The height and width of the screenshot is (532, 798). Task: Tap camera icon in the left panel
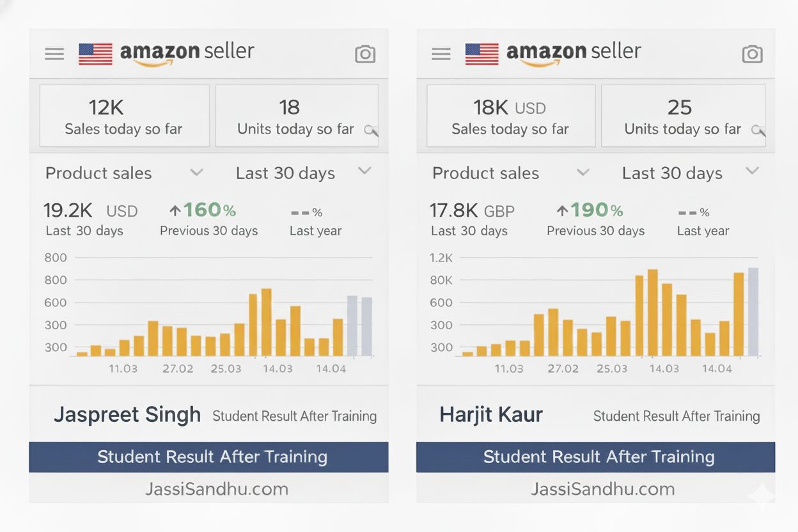pos(365,54)
